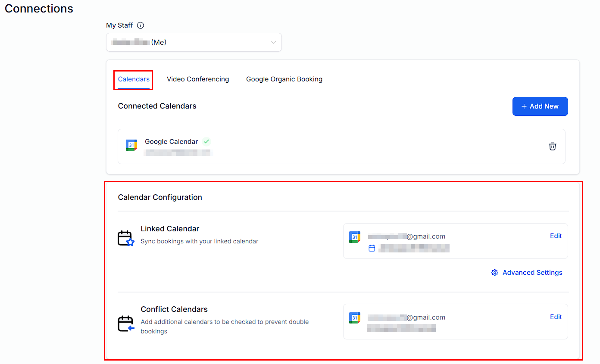The height and width of the screenshot is (364, 600).
Task: Edit the Linked Calendar
Action: click(556, 236)
